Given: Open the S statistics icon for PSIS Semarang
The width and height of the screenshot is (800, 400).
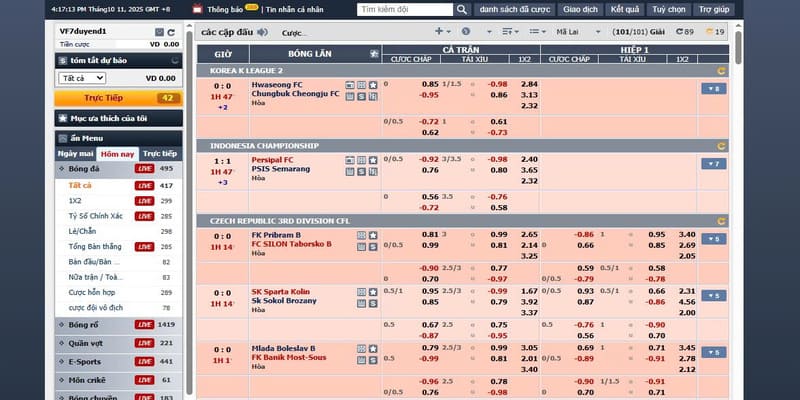Looking at the screenshot, I should click(361, 171).
